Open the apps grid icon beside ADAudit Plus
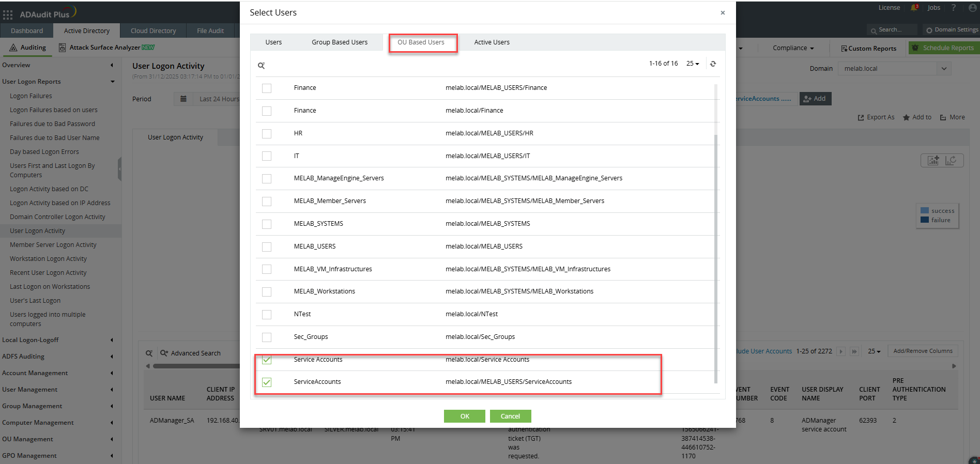Image resolution: width=980 pixels, height=464 pixels. click(8, 14)
